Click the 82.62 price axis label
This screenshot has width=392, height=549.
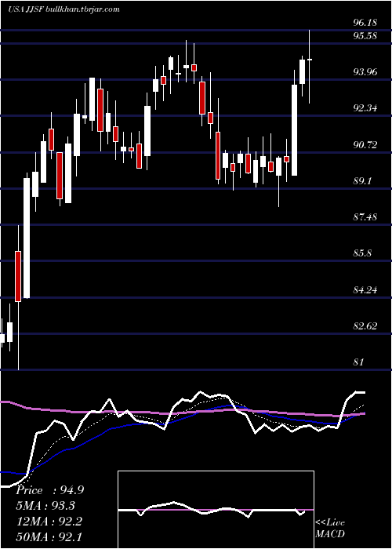pyautogui.click(x=365, y=326)
